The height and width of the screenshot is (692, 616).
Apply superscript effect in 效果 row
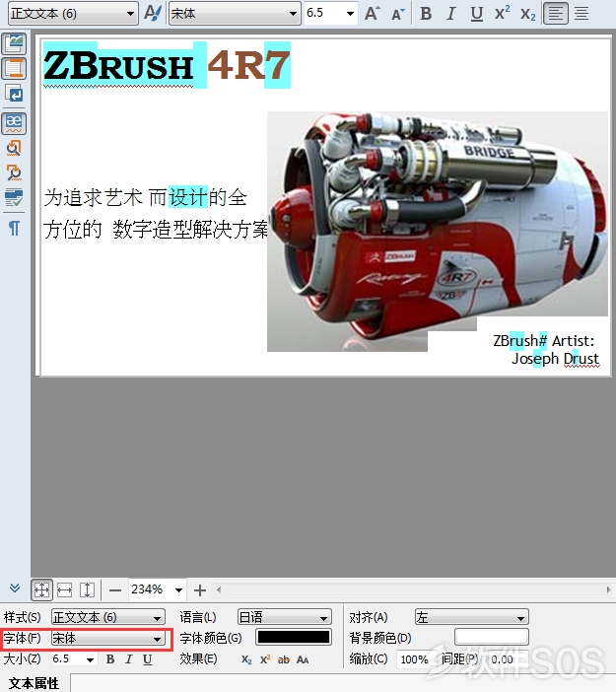[265, 659]
